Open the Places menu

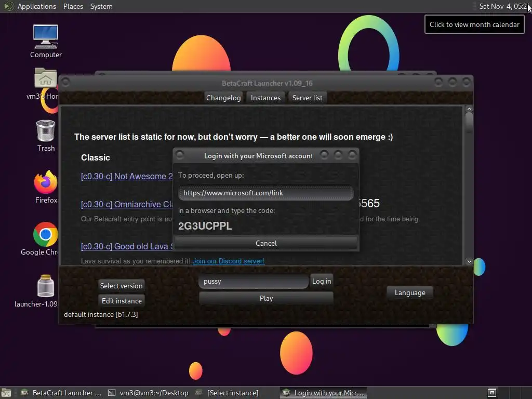click(x=73, y=6)
